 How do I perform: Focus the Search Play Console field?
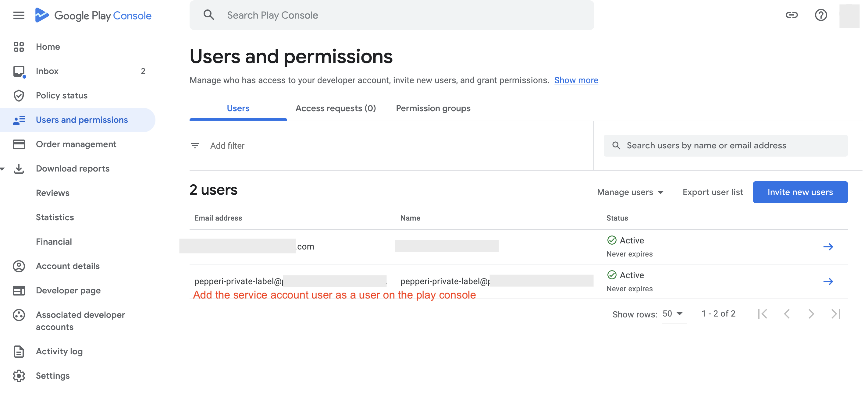pyautogui.click(x=392, y=15)
